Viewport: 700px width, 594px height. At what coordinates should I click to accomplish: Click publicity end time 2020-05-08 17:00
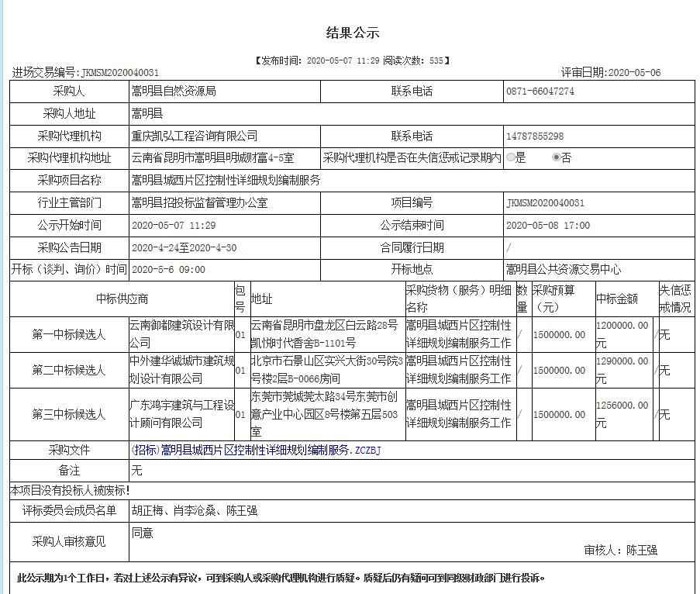click(548, 225)
